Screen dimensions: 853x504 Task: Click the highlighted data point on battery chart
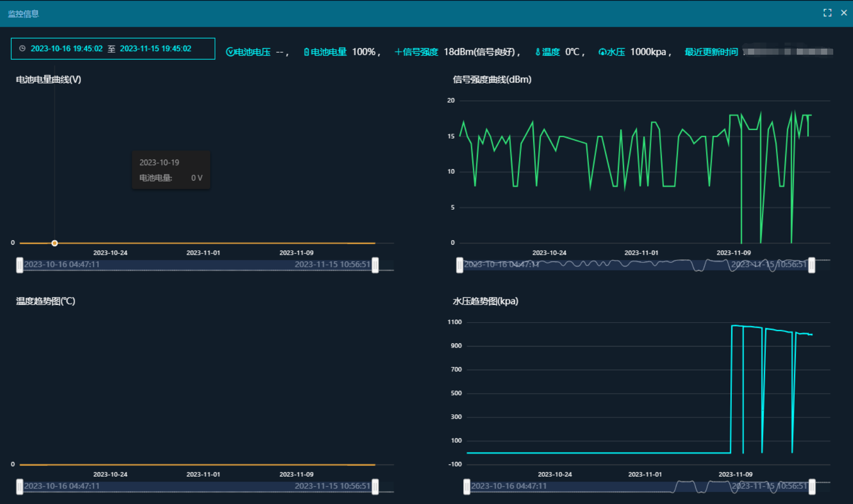[x=55, y=243]
